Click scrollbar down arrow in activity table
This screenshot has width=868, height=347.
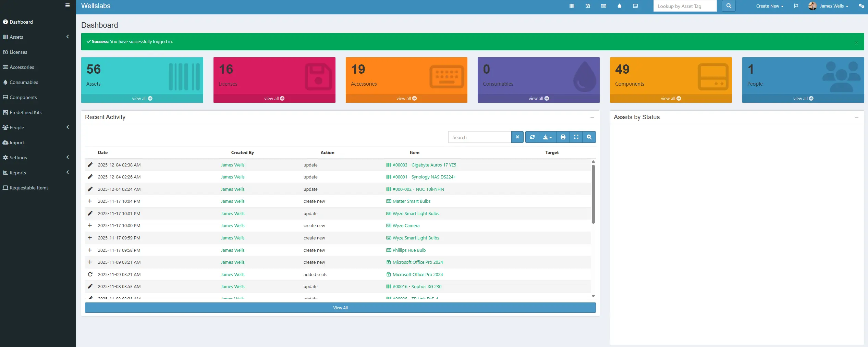pos(593,296)
